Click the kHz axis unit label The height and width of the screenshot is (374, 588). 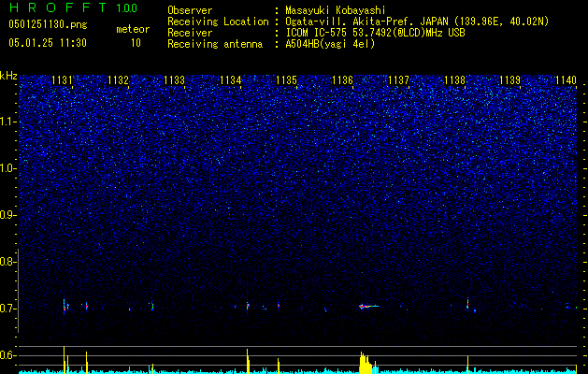coord(8,76)
